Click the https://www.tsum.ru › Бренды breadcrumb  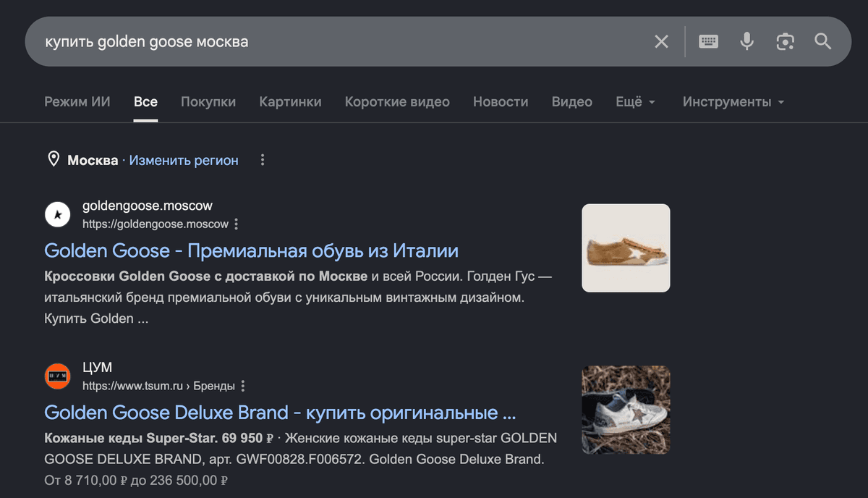159,386
